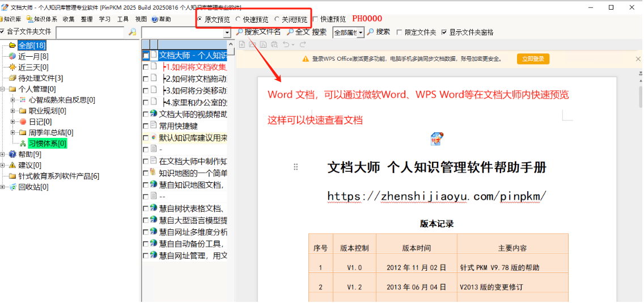Image resolution: width=644 pixels, height=303 pixels.
Task: Open the 工具 menu
Action: pos(122,19)
